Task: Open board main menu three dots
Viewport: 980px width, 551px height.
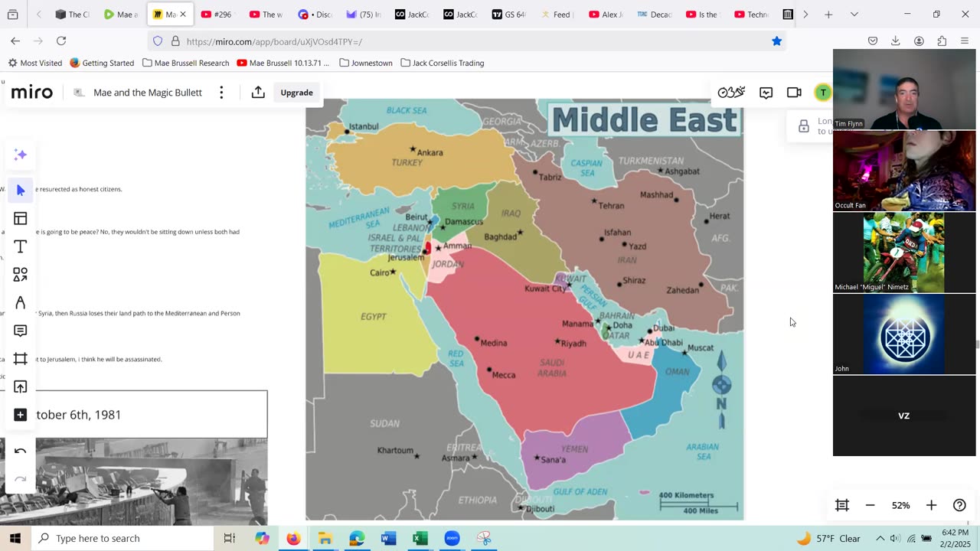Action: click(x=221, y=93)
